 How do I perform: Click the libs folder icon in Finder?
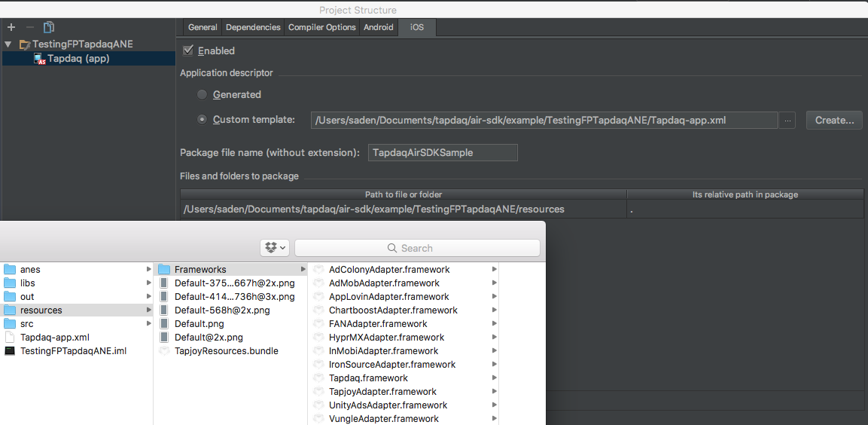coord(10,283)
